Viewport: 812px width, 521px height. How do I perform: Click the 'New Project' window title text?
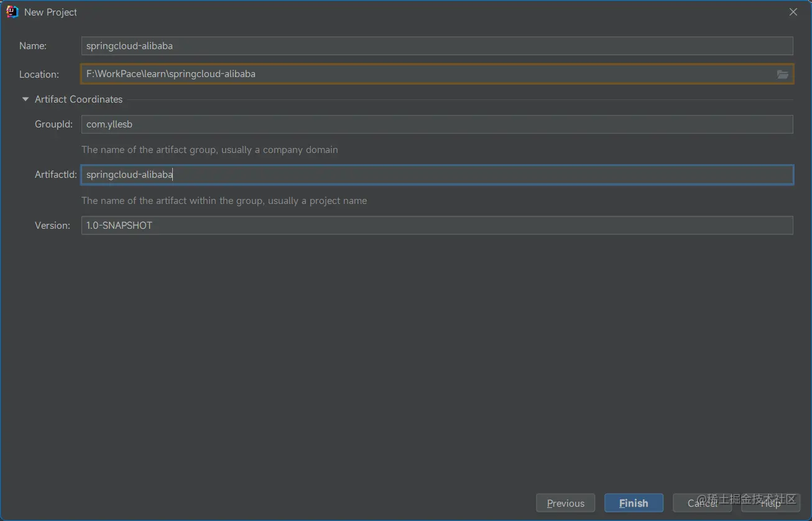tap(51, 12)
